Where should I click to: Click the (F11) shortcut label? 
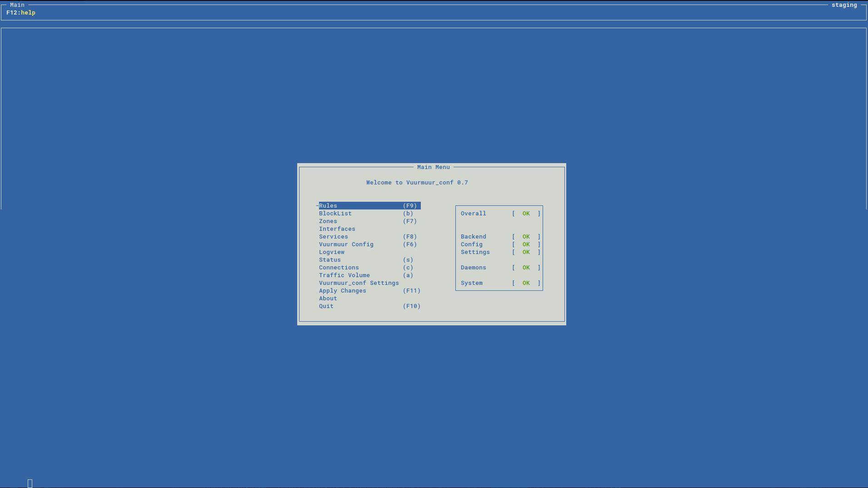click(x=412, y=291)
